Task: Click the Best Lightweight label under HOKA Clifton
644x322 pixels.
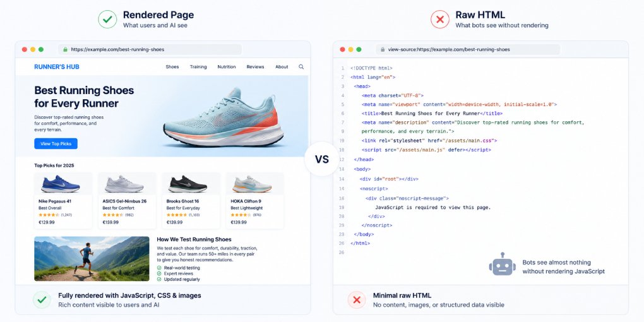Action: pos(246,208)
